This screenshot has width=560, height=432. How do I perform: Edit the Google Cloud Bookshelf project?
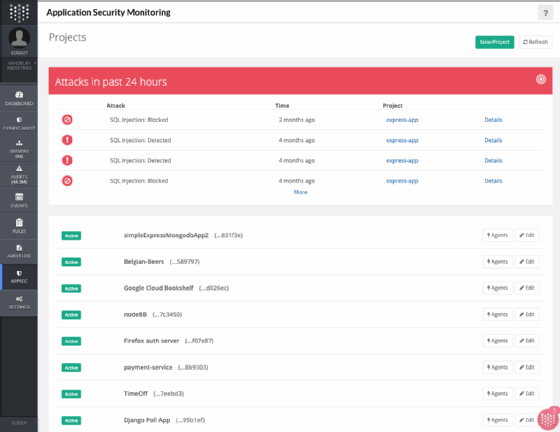click(x=527, y=288)
